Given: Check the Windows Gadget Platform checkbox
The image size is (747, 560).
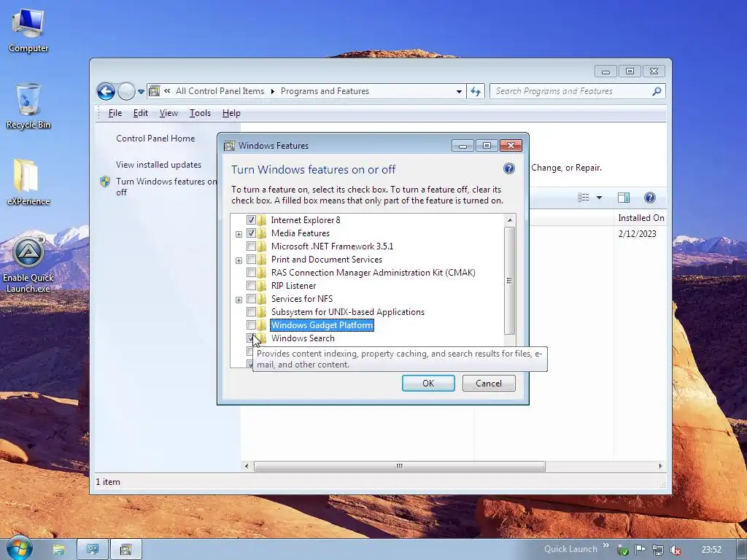Looking at the screenshot, I should tap(251, 325).
